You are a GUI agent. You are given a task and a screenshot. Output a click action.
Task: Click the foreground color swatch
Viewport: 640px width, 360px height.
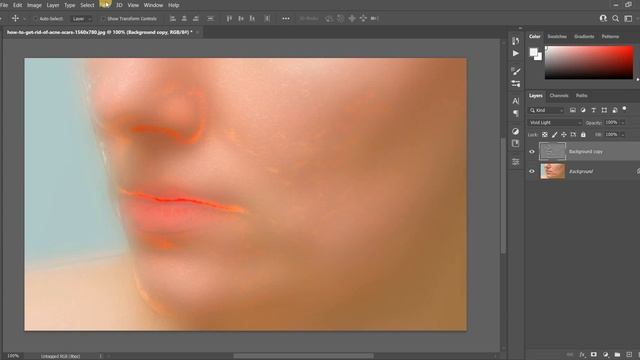click(533, 52)
